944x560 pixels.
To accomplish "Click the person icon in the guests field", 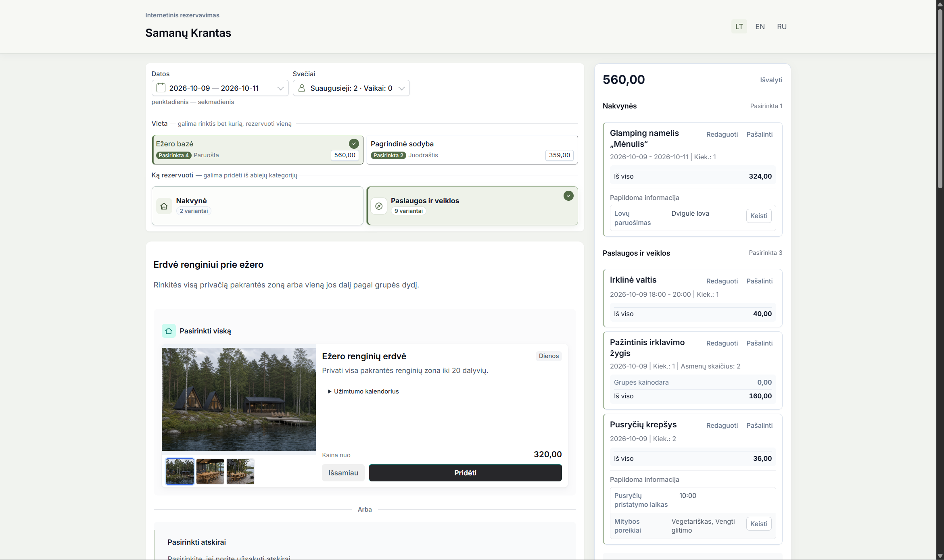I will tap(301, 88).
